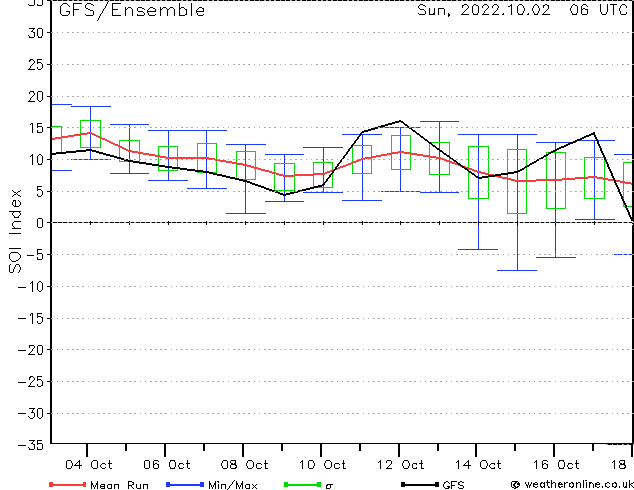Screen dimensions: 634x490
Task: Click the lowest blue minimum bar at 15 Oct
Action: (x=517, y=270)
